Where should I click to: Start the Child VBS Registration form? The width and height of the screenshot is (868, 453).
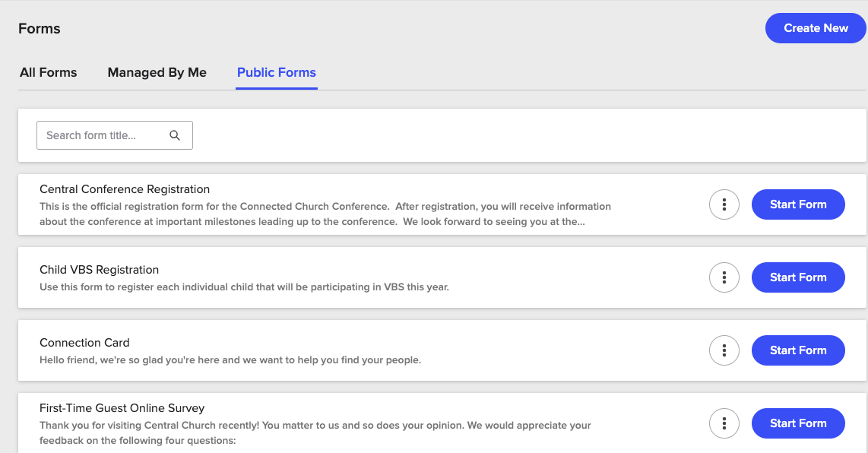(798, 277)
